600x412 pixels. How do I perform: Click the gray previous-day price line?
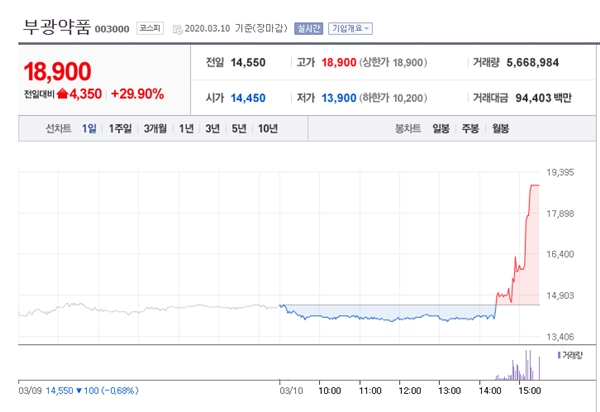149,308
